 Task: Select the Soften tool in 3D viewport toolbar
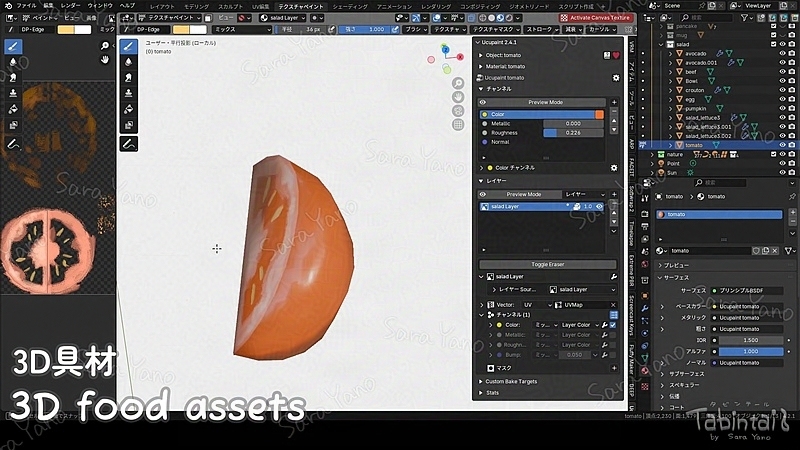click(x=129, y=62)
